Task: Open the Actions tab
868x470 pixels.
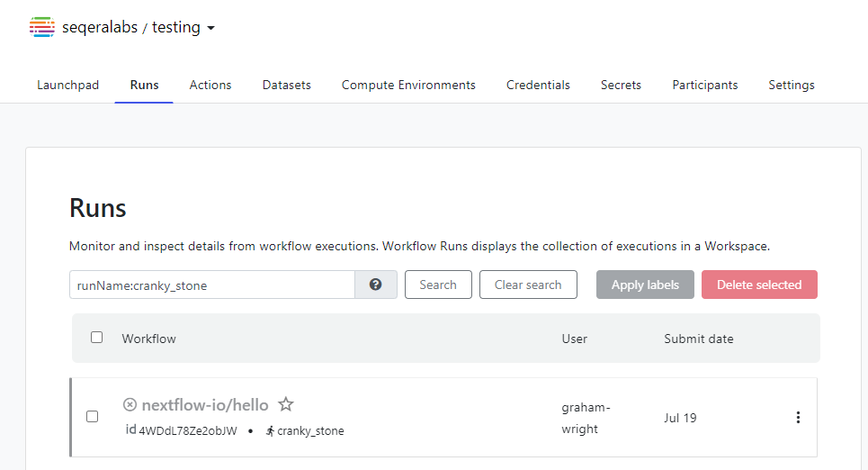Action: (x=210, y=85)
